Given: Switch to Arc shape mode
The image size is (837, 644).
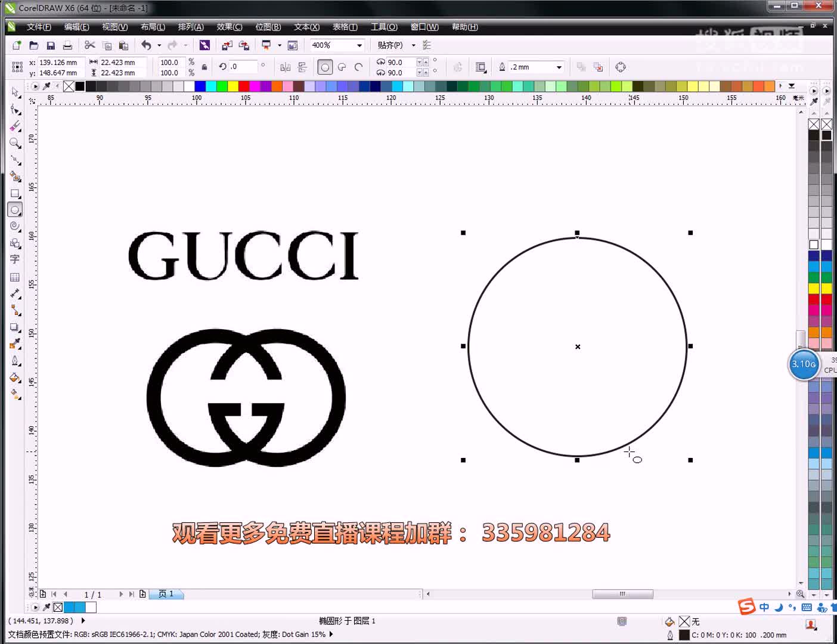Looking at the screenshot, I should pos(359,67).
